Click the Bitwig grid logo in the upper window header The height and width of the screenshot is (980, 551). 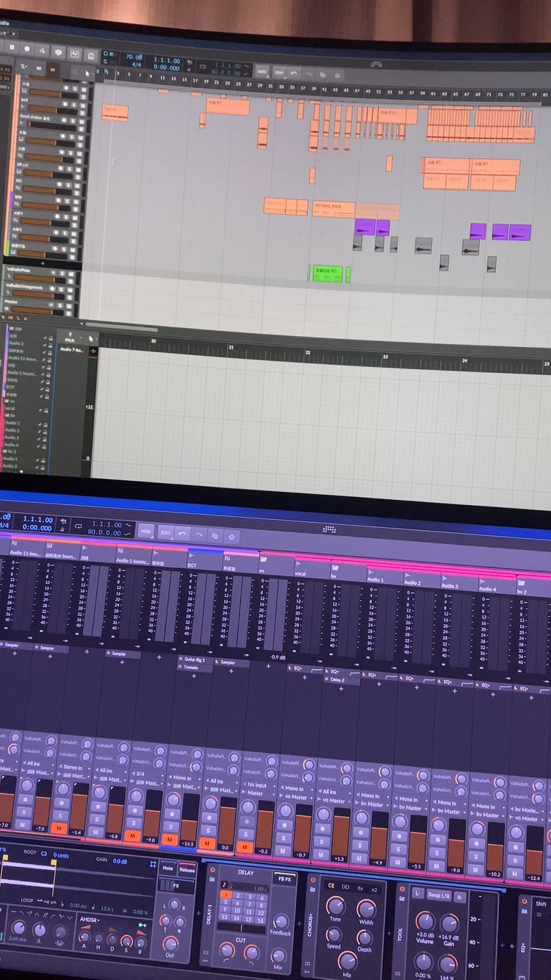377,64
